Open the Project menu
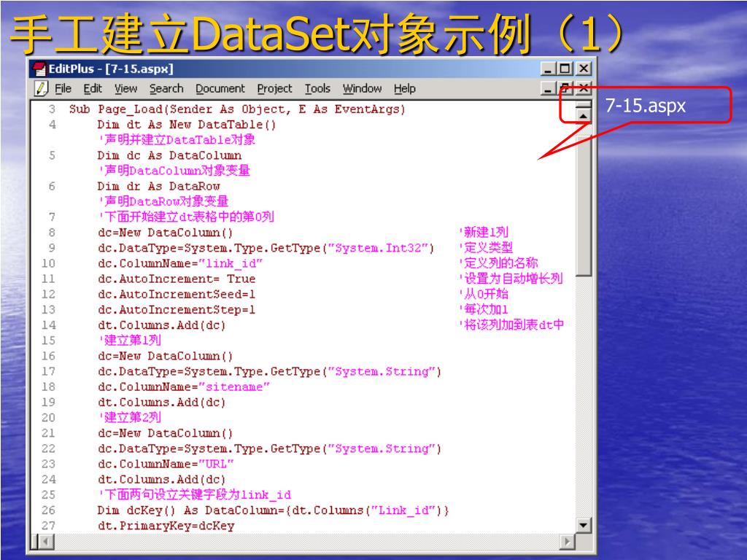This screenshot has width=747, height=560. [274, 88]
